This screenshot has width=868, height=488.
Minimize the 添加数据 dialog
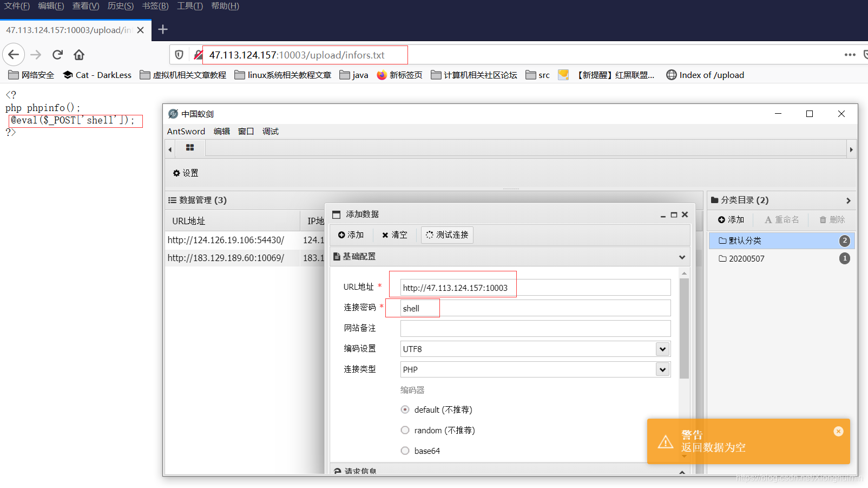(x=663, y=215)
